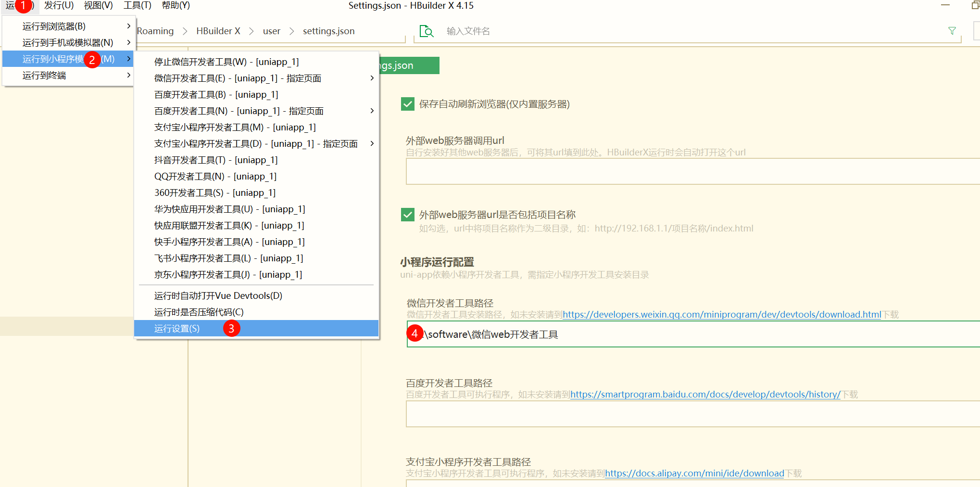The width and height of the screenshot is (980, 487).
Task: Expand arrow after Roaming breadcrumb
Action: [185, 31]
